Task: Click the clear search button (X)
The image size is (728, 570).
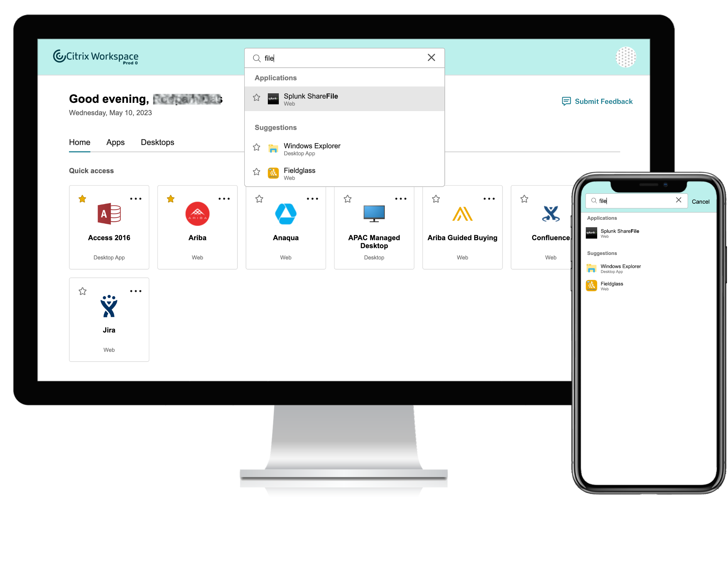Action: coord(431,57)
